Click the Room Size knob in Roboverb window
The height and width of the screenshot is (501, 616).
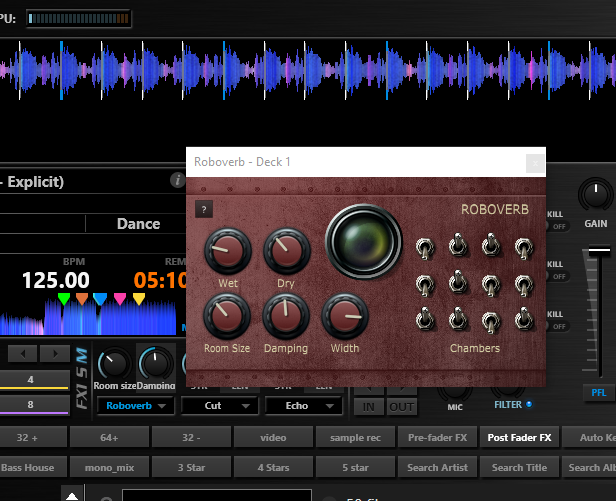click(227, 316)
